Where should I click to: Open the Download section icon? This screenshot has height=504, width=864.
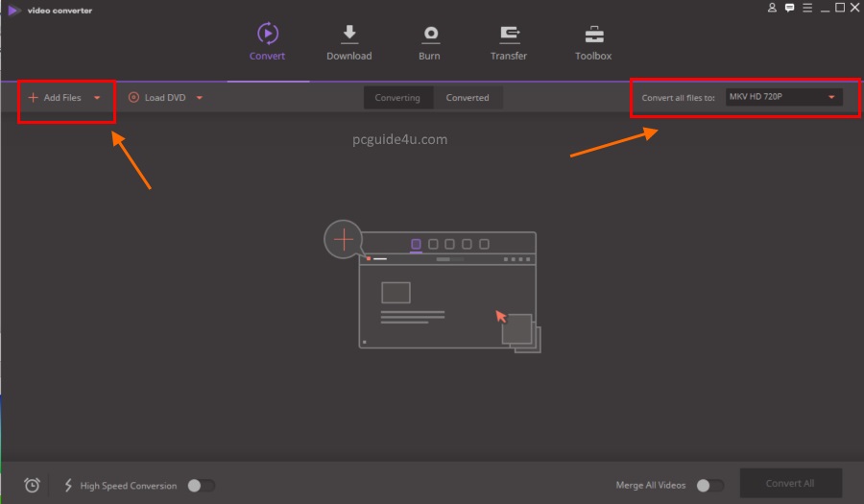(348, 35)
